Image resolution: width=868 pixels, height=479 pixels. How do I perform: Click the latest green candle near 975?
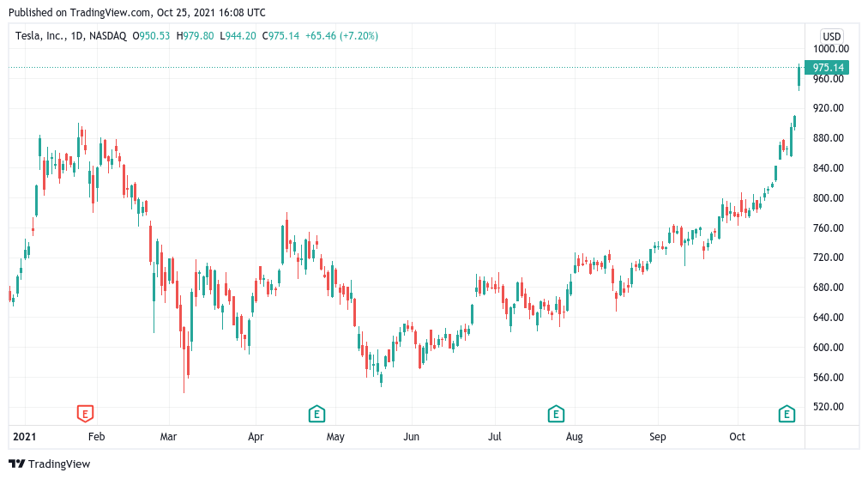point(799,76)
